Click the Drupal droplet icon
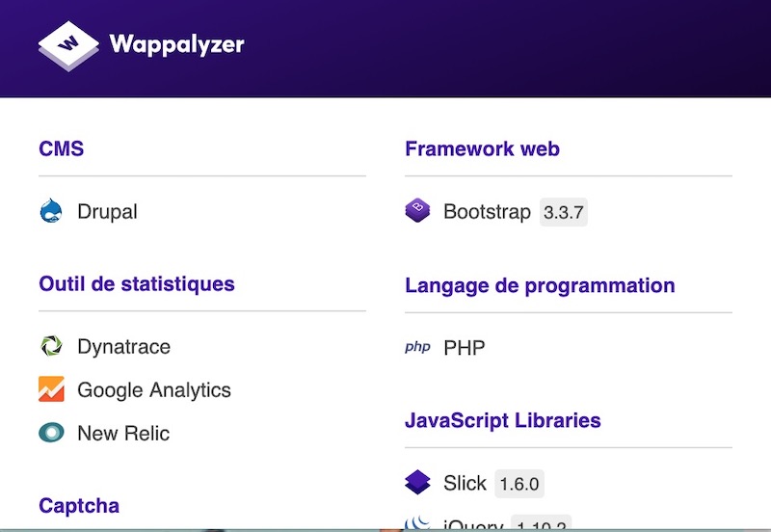 [x=51, y=211]
